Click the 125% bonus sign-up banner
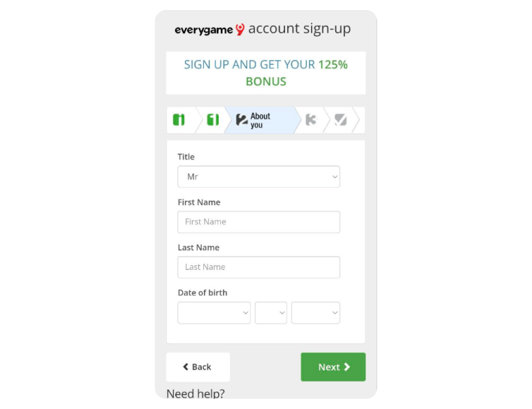The image size is (532, 409). point(266,73)
